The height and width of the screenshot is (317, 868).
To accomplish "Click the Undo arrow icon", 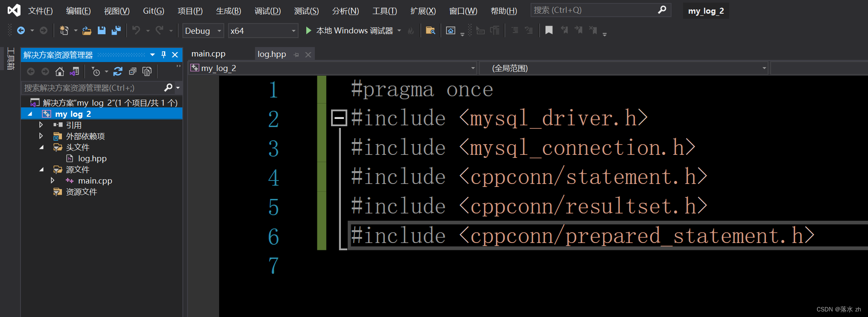I will pos(136,30).
